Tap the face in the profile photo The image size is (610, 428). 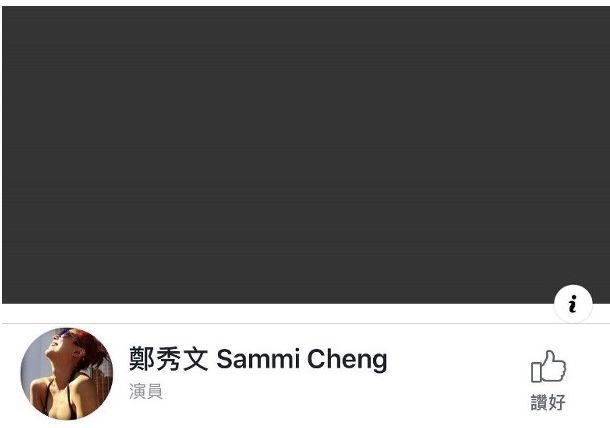tap(60, 344)
